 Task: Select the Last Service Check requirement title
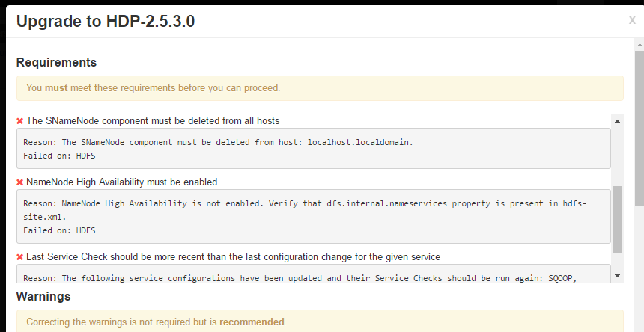[x=233, y=256]
